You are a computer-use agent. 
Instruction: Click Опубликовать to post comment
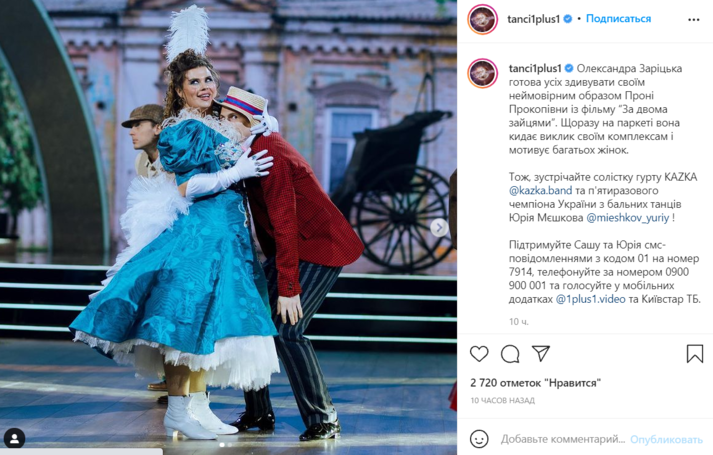[666, 440]
